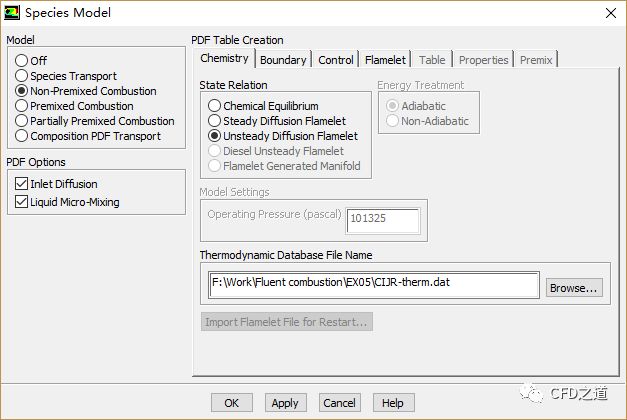Close the Species Model dialog
The width and height of the screenshot is (627, 420).
click(610, 13)
